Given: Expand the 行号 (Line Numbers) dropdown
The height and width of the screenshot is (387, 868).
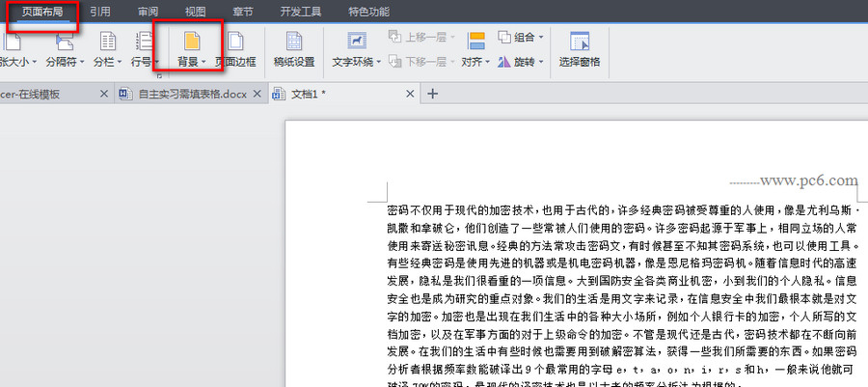Looking at the screenshot, I should pyautogui.click(x=154, y=62).
